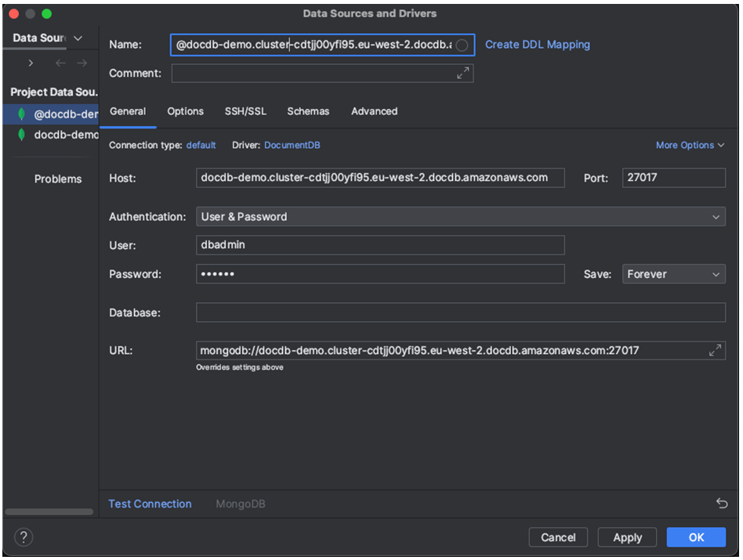Switch to the Options tab

click(185, 111)
